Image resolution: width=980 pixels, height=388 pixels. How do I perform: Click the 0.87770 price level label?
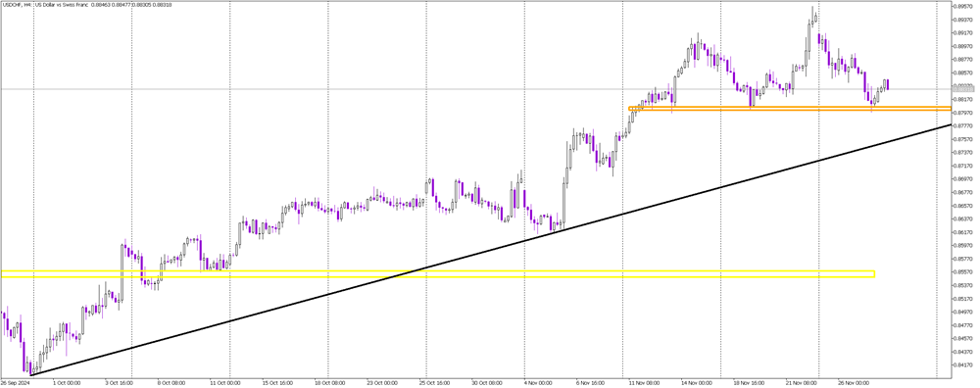[964, 125]
